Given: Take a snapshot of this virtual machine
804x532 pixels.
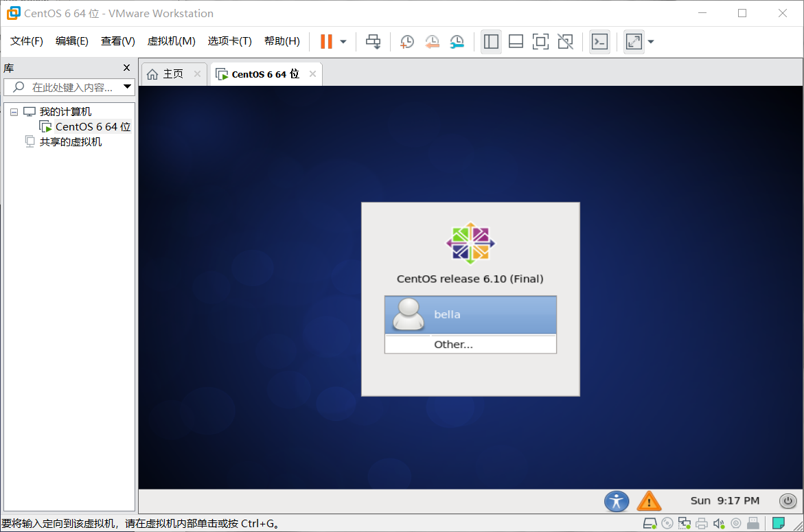Looking at the screenshot, I should tap(407, 41).
